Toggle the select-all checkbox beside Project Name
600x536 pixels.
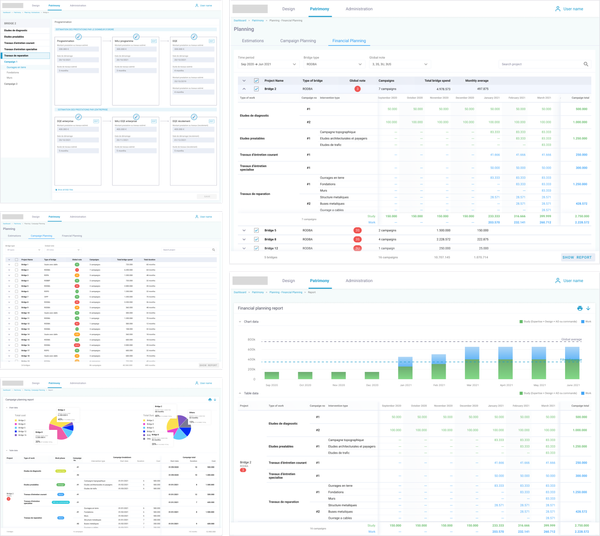tap(256, 81)
